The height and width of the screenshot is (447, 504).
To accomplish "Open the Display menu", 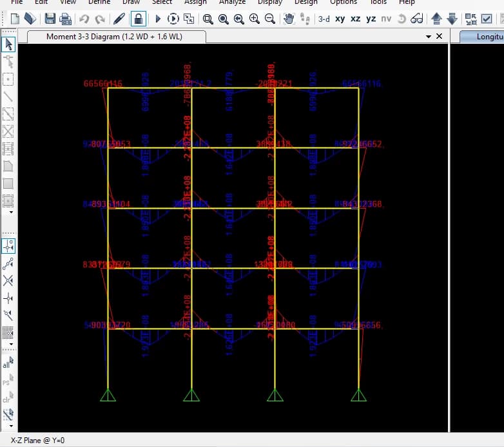I will 270,2.
